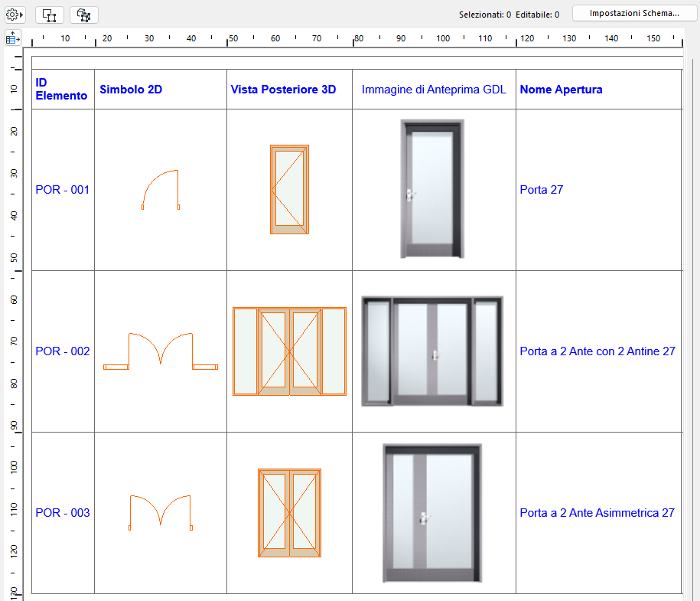Select the 3D rear view of POR - 001
Image resolution: width=700 pixels, height=601 pixels.
coord(289,189)
